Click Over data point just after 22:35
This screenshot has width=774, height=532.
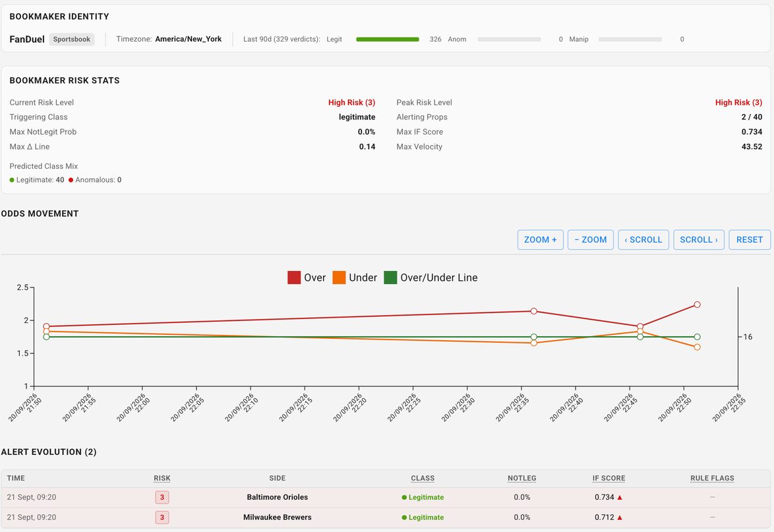pyautogui.click(x=533, y=311)
